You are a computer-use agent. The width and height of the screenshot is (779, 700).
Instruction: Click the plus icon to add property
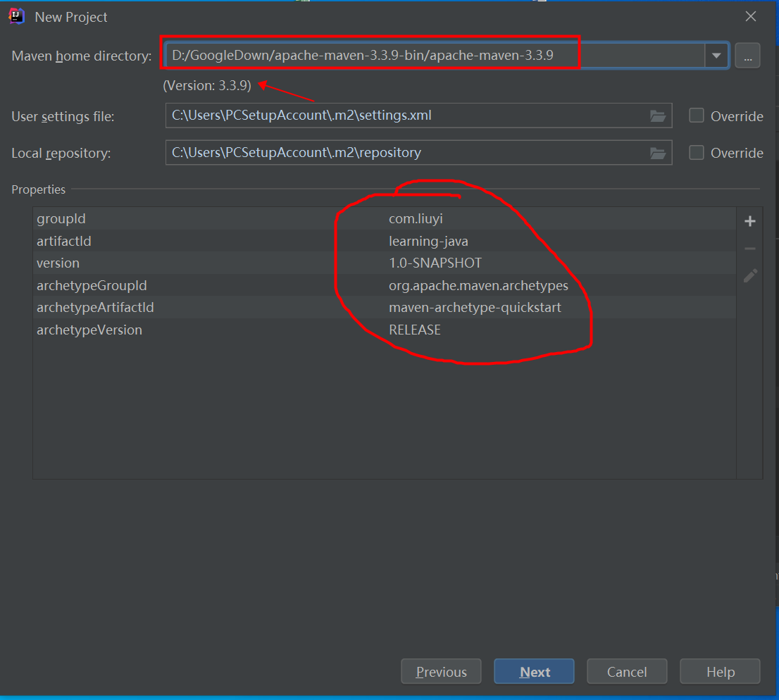750,221
